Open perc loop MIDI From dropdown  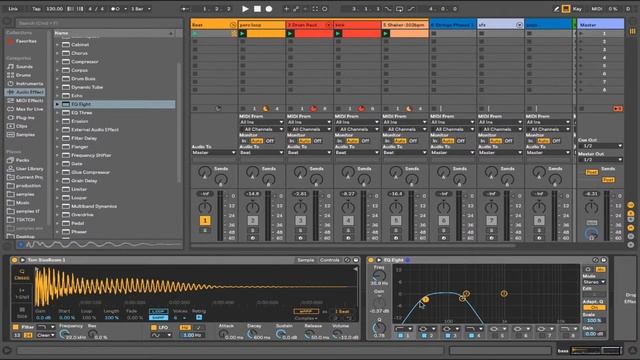coord(261,122)
